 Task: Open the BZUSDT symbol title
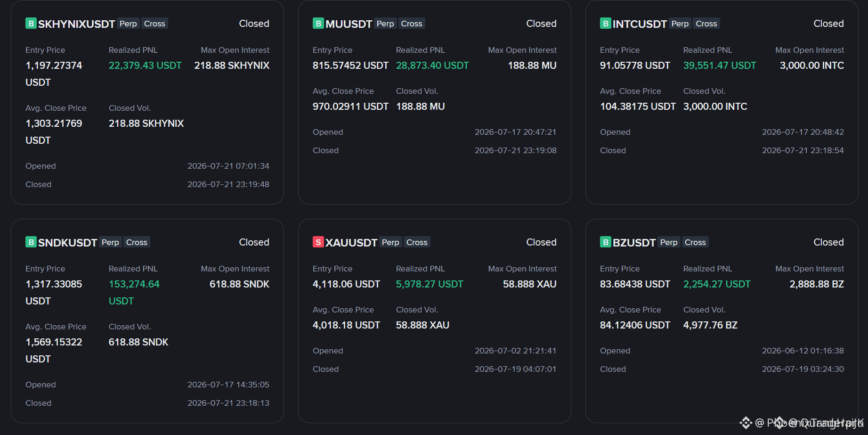click(x=634, y=243)
